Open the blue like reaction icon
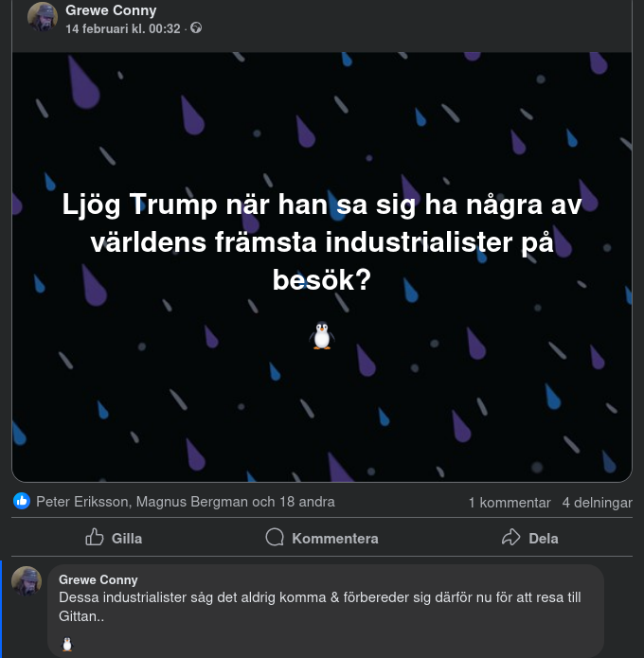644x658 pixels. pyautogui.click(x=22, y=502)
